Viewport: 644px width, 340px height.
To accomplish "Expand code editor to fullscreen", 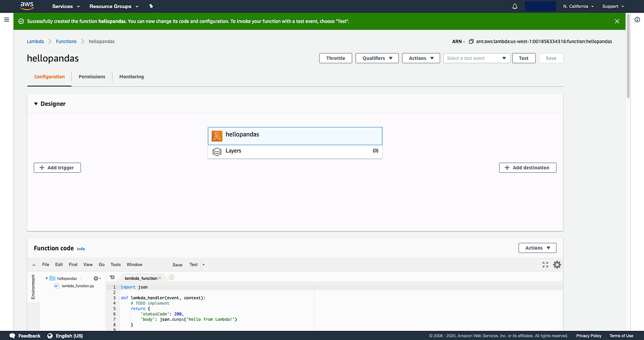I will pyautogui.click(x=545, y=264).
